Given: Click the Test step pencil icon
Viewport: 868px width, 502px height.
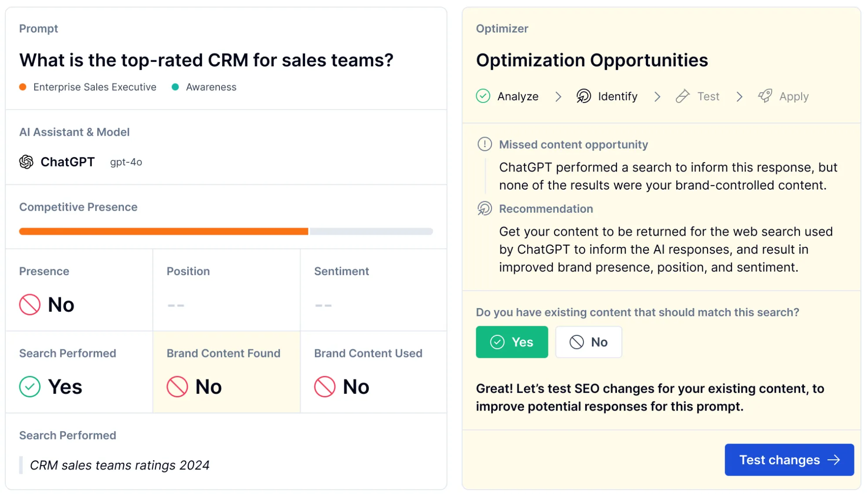Looking at the screenshot, I should point(682,96).
